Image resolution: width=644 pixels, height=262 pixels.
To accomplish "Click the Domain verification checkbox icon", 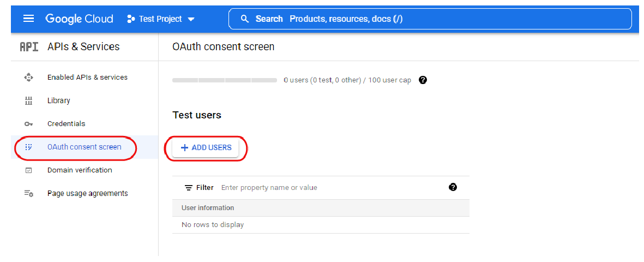I will (x=28, y=170).
